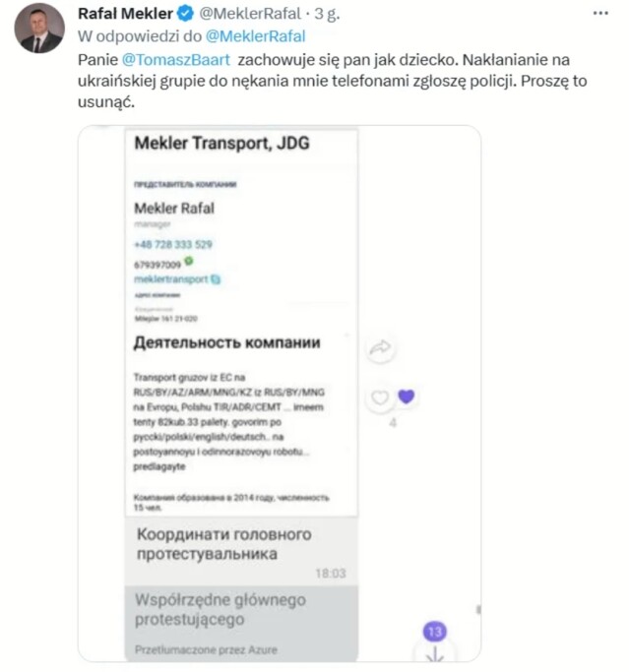Click the purple unread badge showing 13
The height and width of the screenshot is (672, 629).
435,632
